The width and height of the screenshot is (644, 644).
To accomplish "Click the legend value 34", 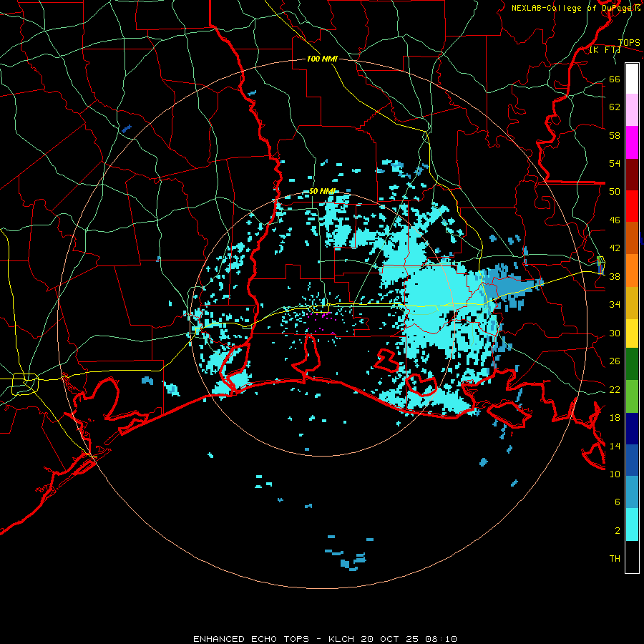I will point(615,304).
